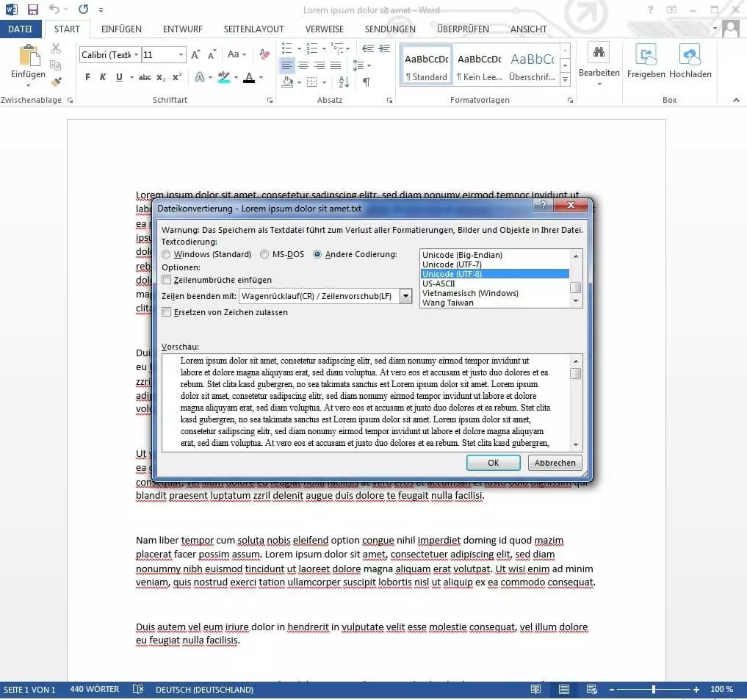
Task: Expand the font size dropdown
Action: pyautogui.click(x=181, y=55)
